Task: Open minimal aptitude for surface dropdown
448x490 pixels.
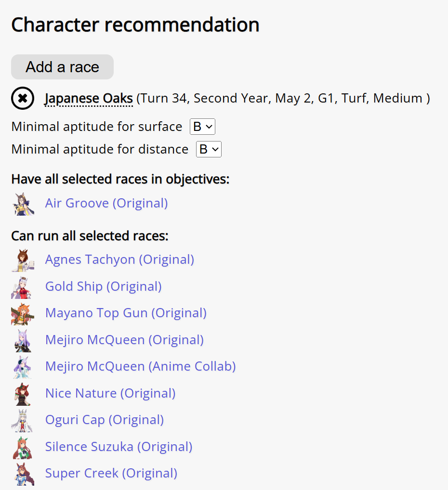Action: (202, 127)
